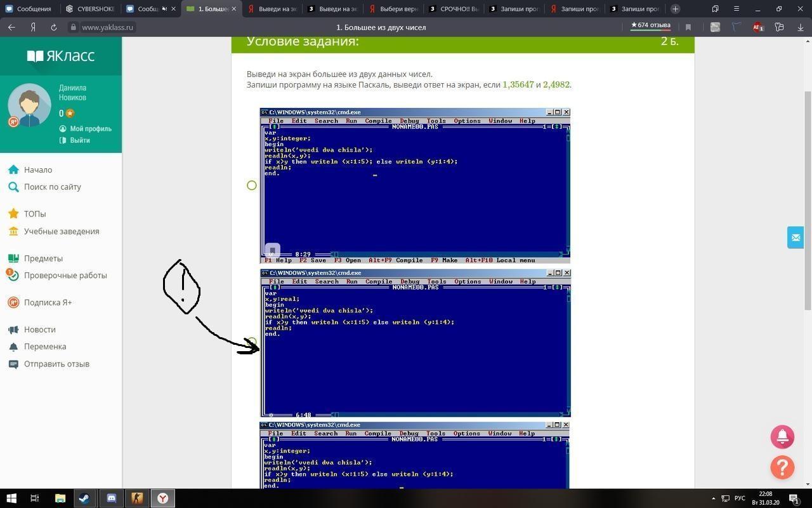Open the browser hamburger menu
Screen dimensions: 812x508
[736, 9]
